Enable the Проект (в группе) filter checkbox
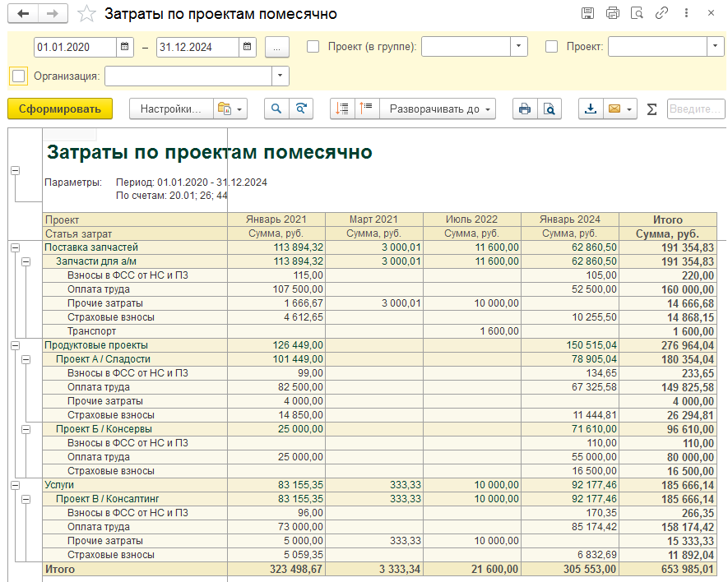The width and height of the screenshot is (728, 582). (x=313, y=46)
